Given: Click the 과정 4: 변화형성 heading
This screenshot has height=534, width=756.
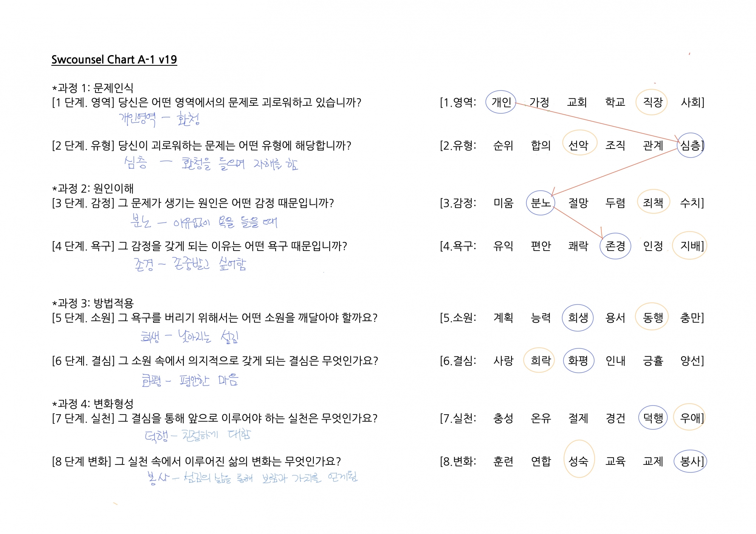Looking at the screenshot, I should coord(93,404).
